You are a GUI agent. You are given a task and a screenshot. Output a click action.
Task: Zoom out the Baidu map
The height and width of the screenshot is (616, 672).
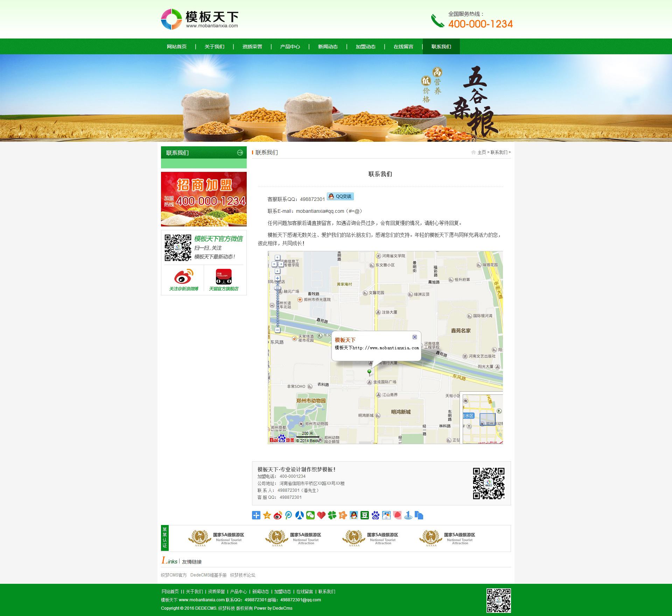click(278, 330)
